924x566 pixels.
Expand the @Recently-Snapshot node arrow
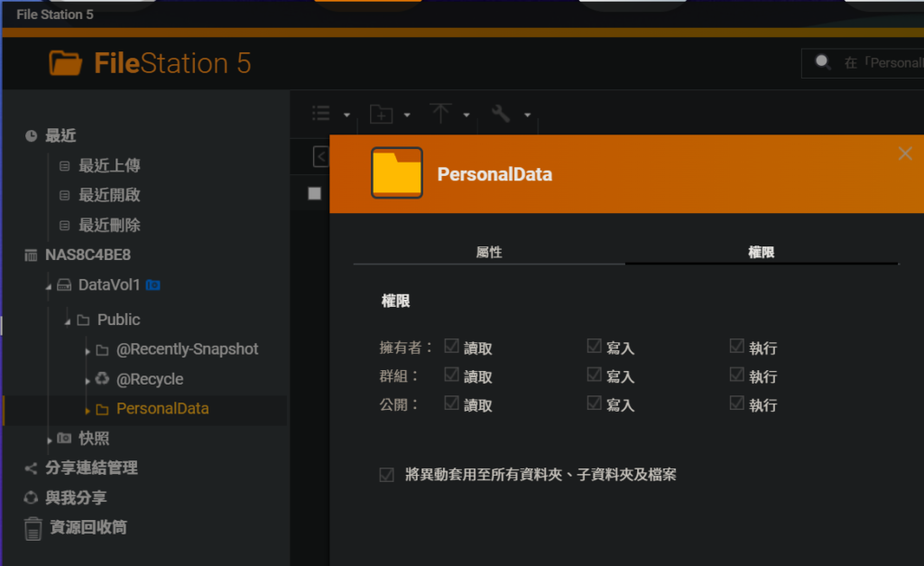[x=88, y=351]
